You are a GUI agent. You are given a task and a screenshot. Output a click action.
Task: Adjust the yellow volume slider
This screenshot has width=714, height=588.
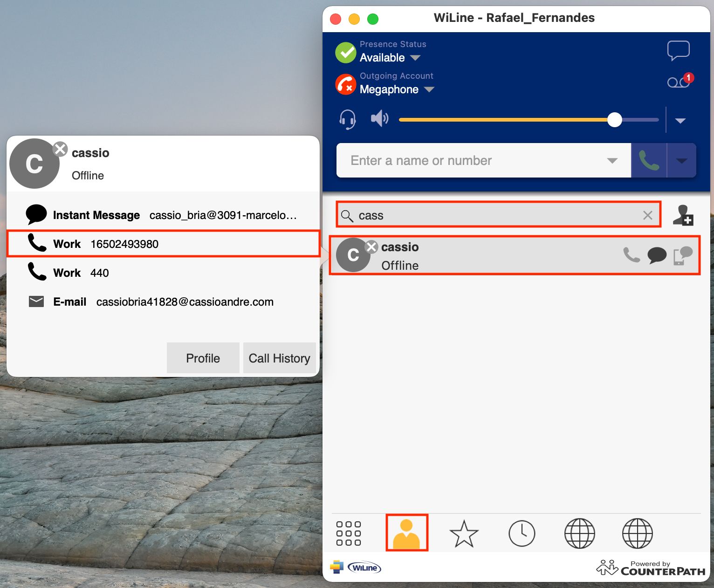click(x=615, y=120)
